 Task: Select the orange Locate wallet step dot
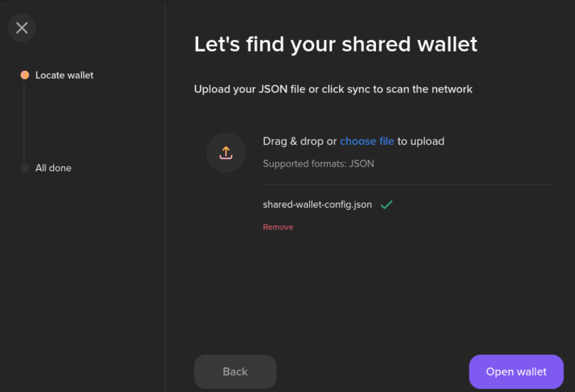pyautogui.click(x=24, y=75)
